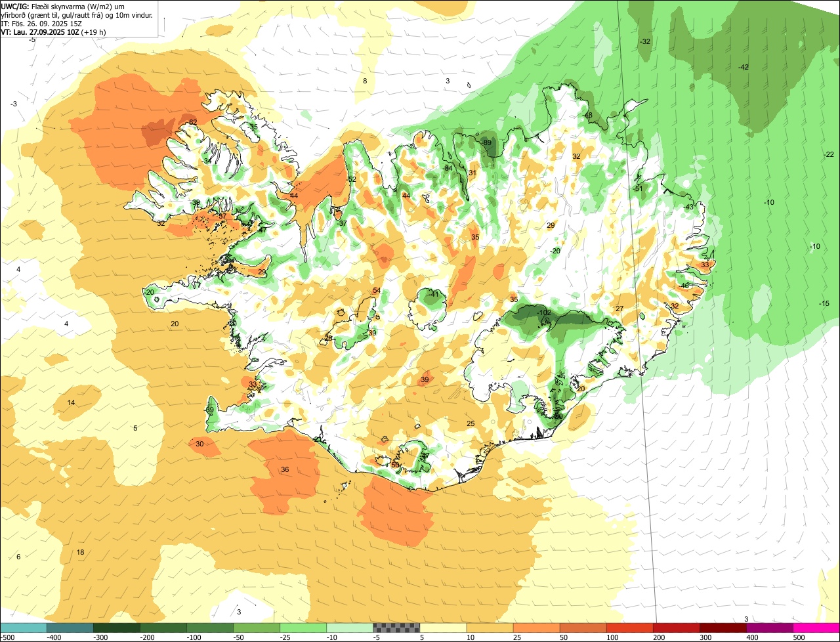Click the legend swatch between 25 and 50
840x642 pixels.
point(536,628)
